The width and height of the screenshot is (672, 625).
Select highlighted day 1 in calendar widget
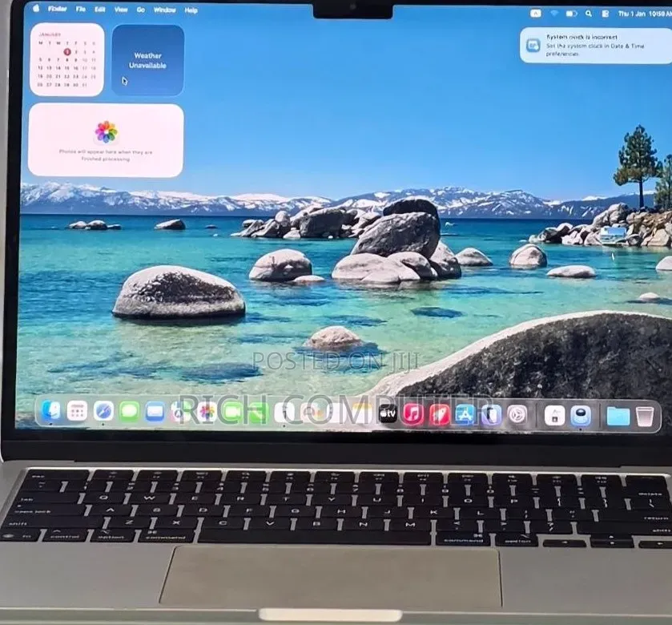[67, 52]
